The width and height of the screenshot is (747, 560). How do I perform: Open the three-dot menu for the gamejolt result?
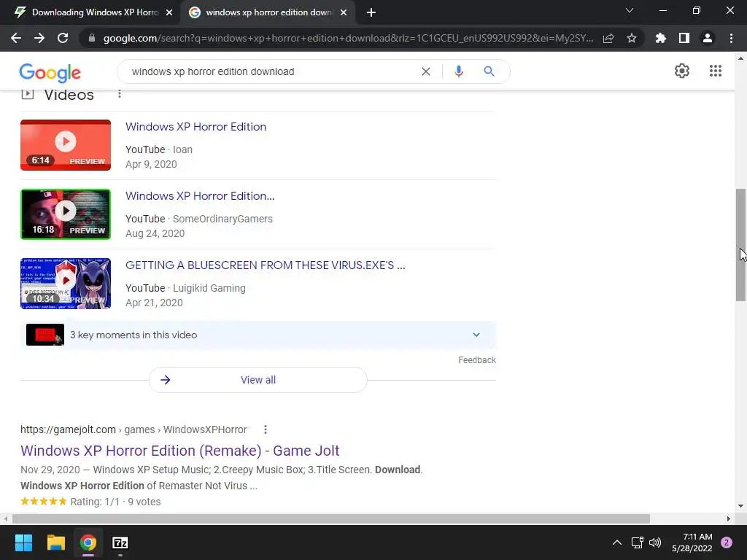pyautogui.click(x=266, y=429)
